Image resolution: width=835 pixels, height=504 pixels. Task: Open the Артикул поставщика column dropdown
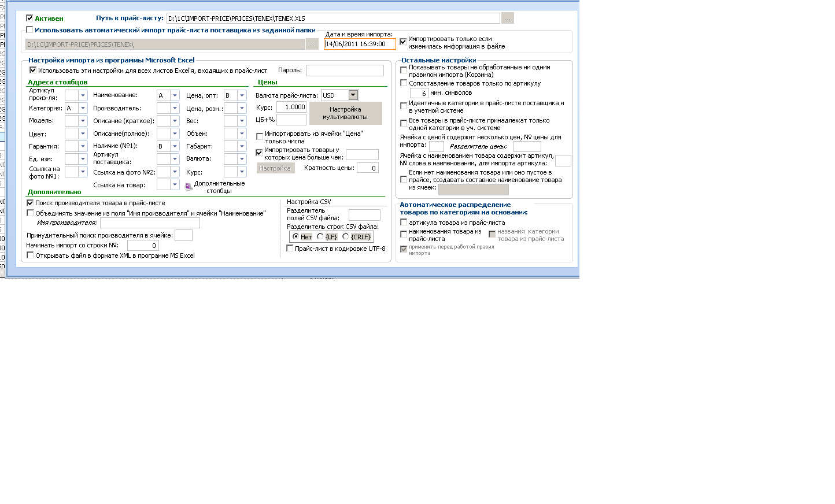[175, 159]
